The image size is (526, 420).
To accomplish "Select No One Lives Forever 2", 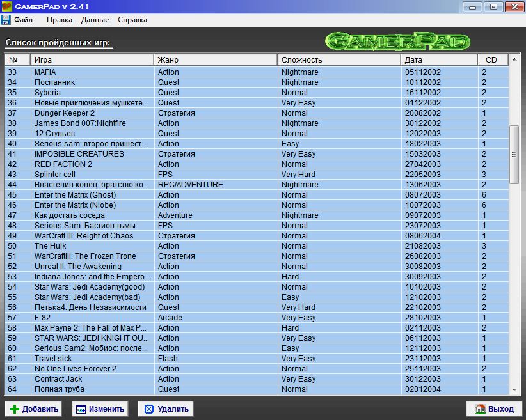I will [257, 368].
